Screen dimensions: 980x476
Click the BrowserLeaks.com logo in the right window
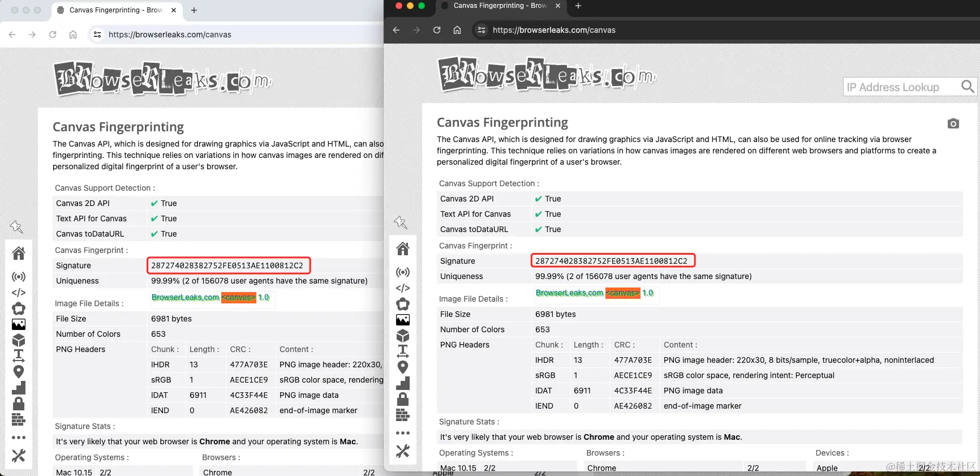coord(547,74)
